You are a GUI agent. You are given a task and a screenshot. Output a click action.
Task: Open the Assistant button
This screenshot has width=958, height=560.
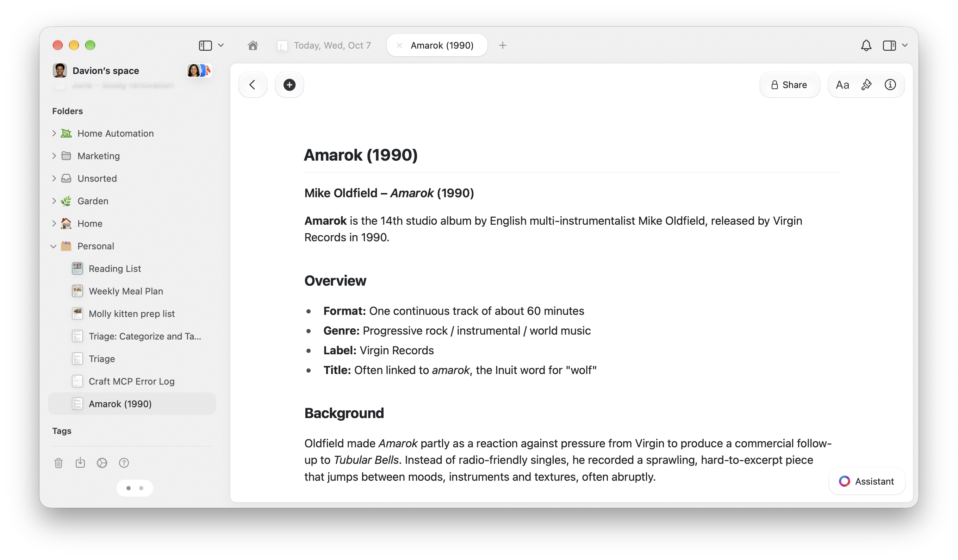point(866,481)
